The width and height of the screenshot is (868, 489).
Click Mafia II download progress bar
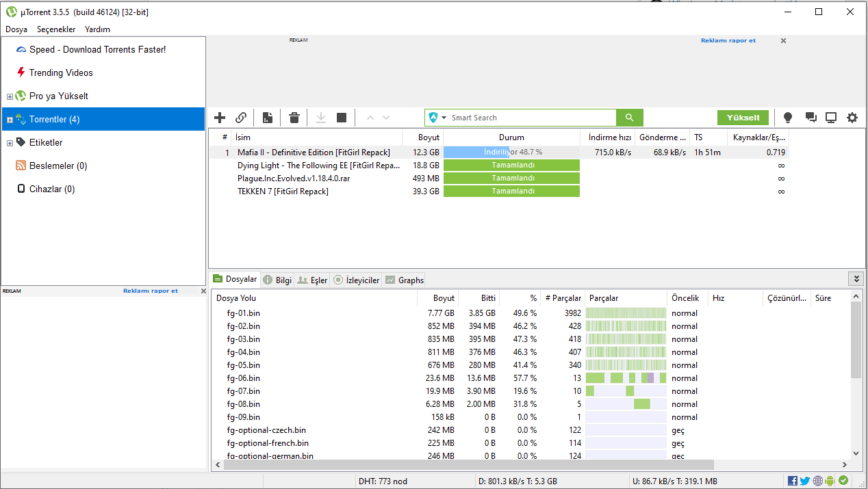[x=511, y=153]
